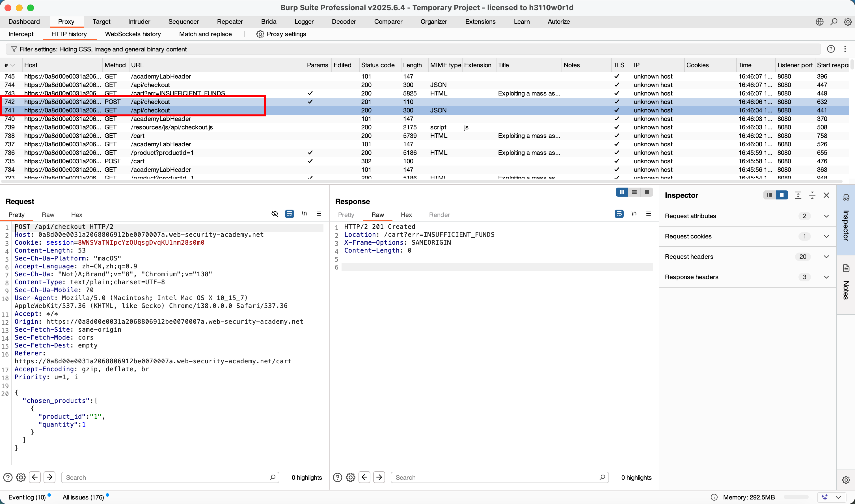The width and height of the screenshot is (855, 504).
Task: Open Response search settings gear icon
Action: 350,477
